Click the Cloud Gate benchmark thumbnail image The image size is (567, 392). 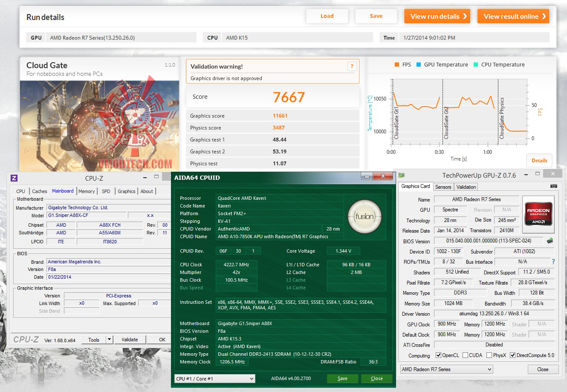tap(100, 126)
